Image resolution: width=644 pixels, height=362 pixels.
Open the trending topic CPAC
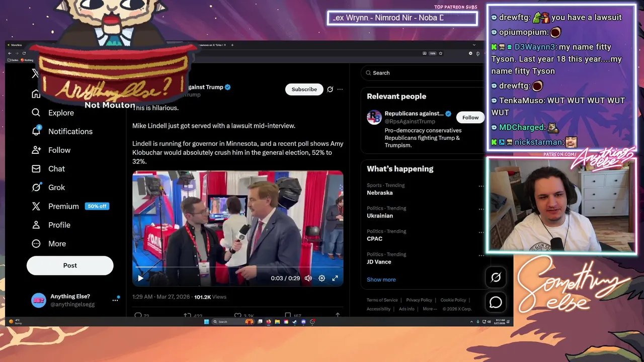pyautogui.click(x=374, y=239)
